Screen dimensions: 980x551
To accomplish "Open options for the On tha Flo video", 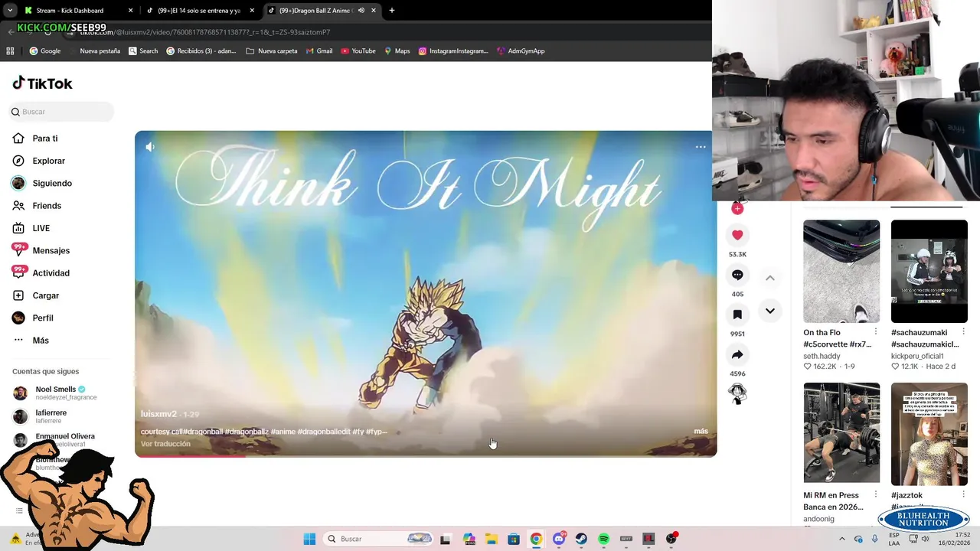I will click(876, 332).
